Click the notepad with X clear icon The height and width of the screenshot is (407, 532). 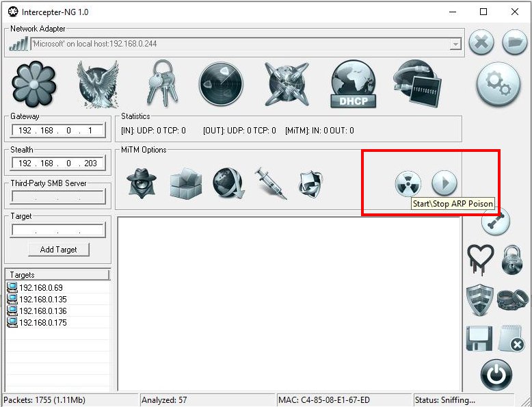pos(511,339)
